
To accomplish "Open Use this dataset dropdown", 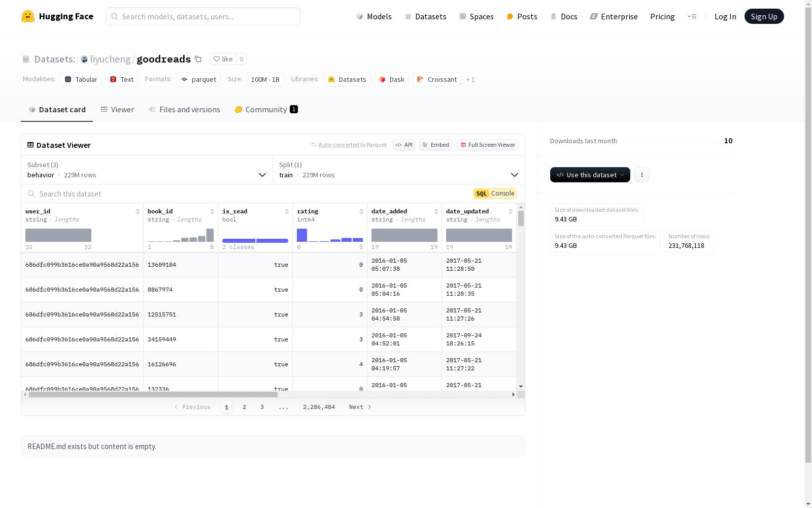I will coord(590,175).
